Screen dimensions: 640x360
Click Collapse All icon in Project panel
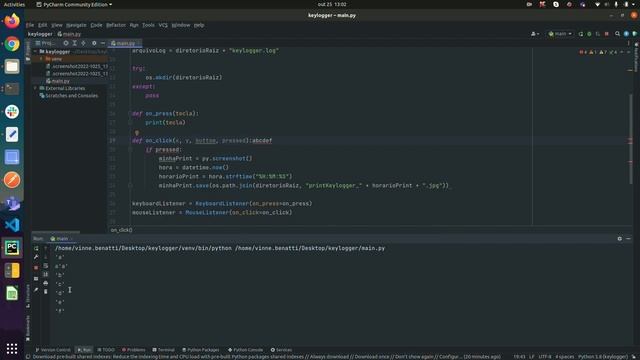(x=84, y=43)
